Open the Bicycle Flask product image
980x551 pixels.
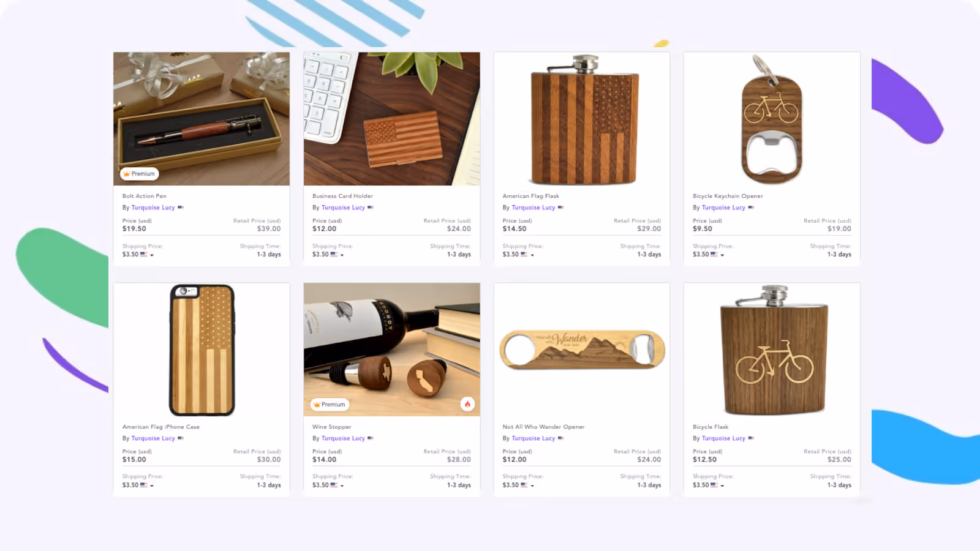(x=772, y=350)
